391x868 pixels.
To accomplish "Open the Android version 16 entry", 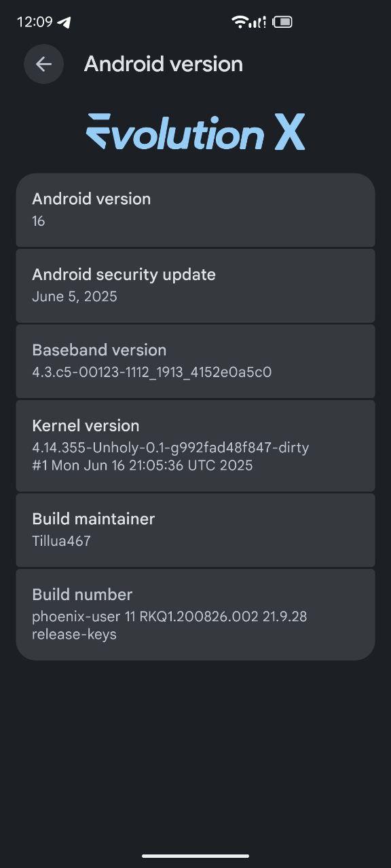I will click(x=195, y=210).
